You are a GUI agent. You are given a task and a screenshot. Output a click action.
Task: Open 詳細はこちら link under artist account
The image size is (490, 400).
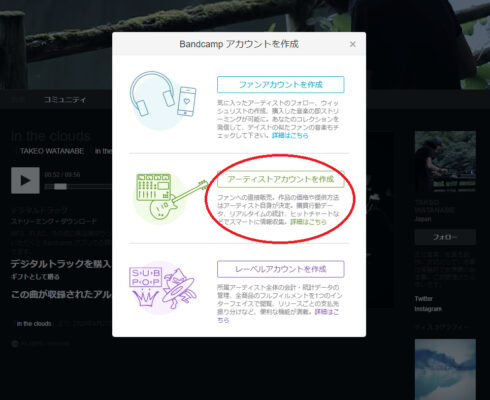tap(308, 222)
